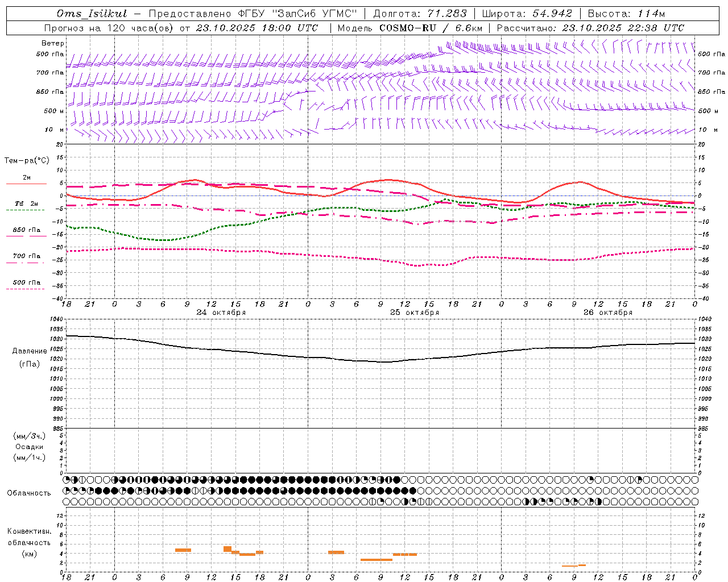This screenshot has height=582, width=728.
Task: Click the Долгота: 71.283 longitude value
Action: point(420,14)
